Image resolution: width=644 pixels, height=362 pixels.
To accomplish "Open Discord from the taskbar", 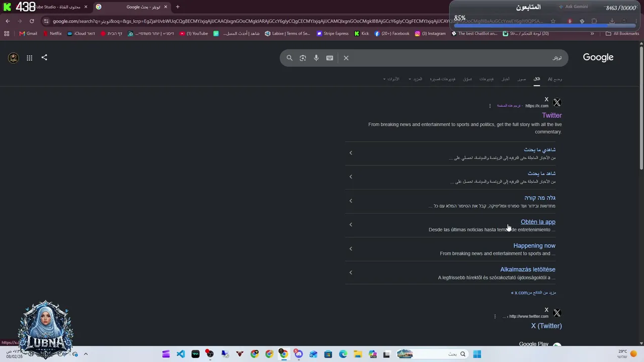I will pyautogui.click(x=298, y=354).
